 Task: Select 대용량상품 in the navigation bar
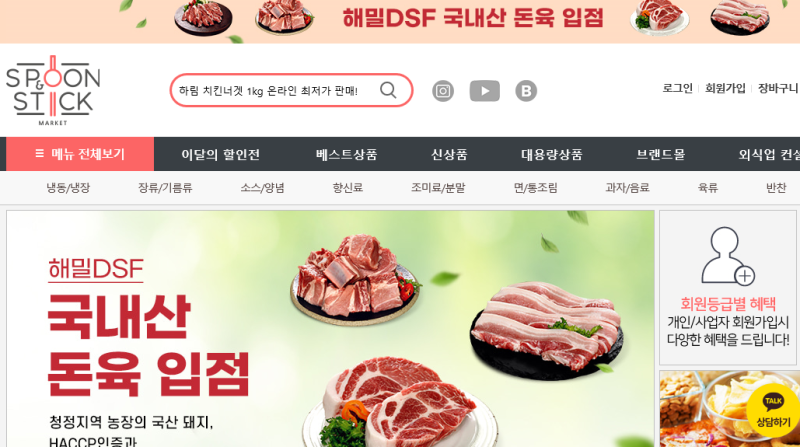[x=552, y=154]
